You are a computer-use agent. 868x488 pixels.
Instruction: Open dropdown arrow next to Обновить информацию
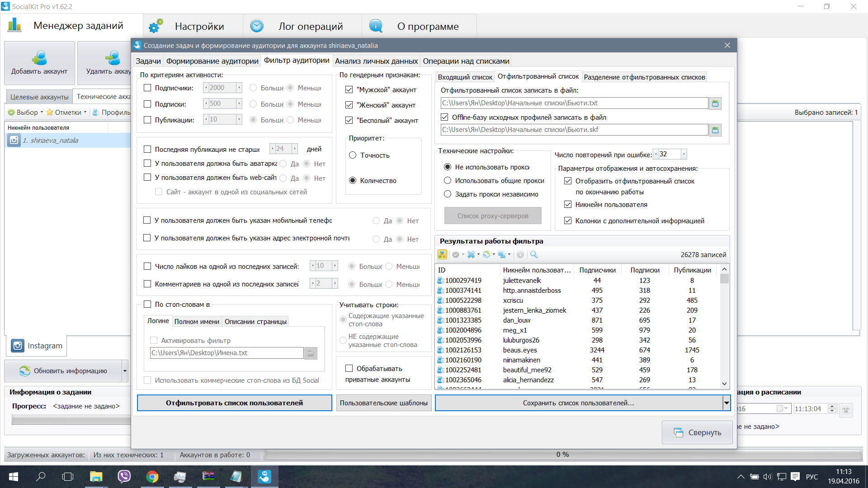pyautogui.click(x=125, y=371)
